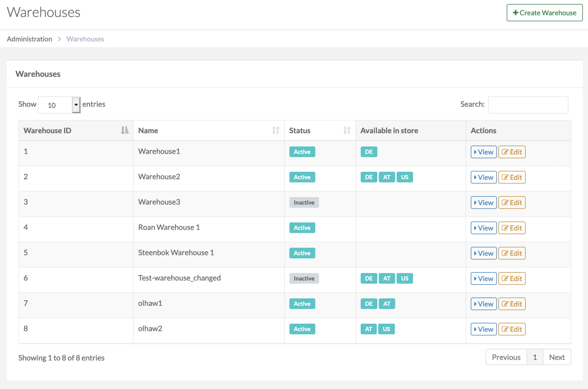The width and height of the screenshot is (588, 389).
Task: Expand the entries per-page selector arrow
Action: pos(76,105)
